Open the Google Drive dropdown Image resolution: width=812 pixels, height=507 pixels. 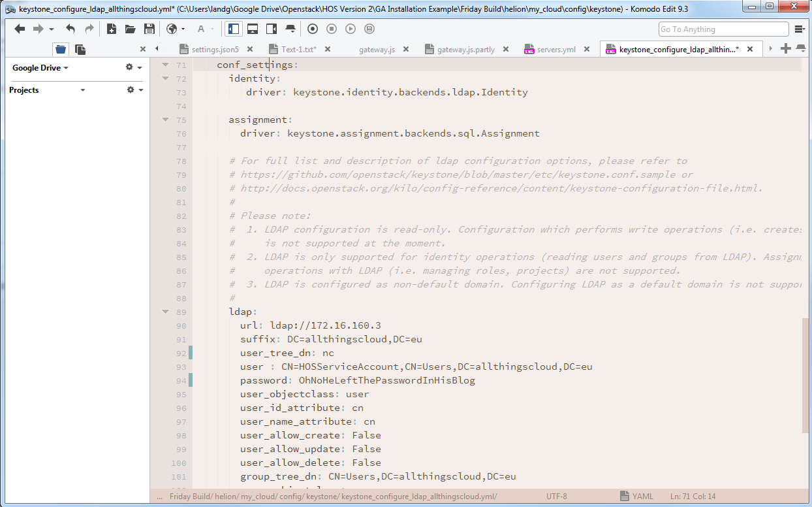[40, 68]
